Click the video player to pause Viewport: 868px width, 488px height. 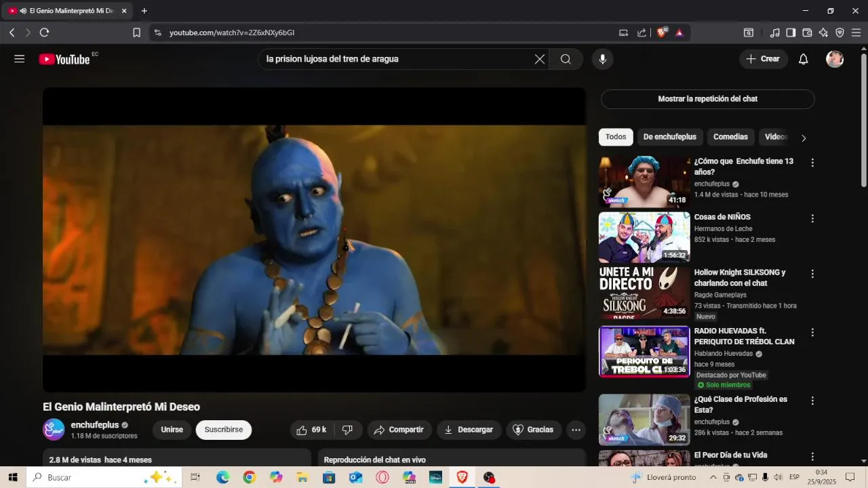point(314,239)
